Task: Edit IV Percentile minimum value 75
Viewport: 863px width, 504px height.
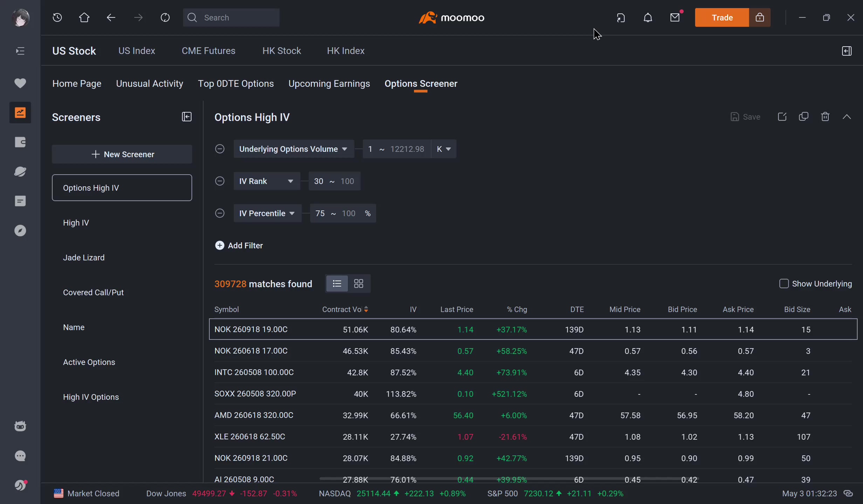Action: 320,213
